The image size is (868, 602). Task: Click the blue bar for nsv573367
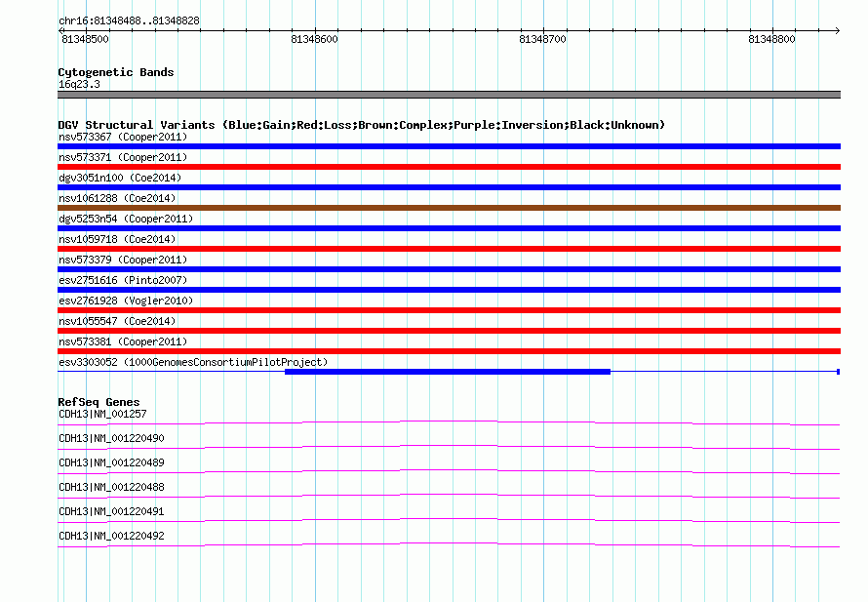[449, 146]
